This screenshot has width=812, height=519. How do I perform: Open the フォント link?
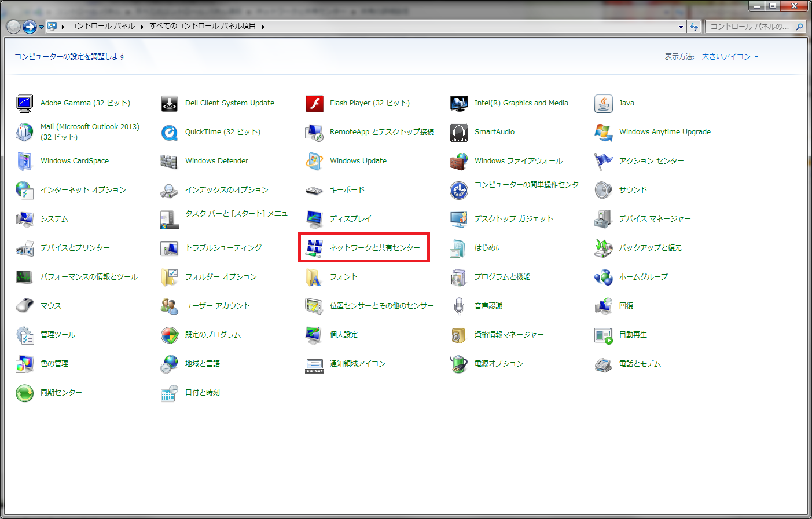pyautogui.click(x=344, y=277)
